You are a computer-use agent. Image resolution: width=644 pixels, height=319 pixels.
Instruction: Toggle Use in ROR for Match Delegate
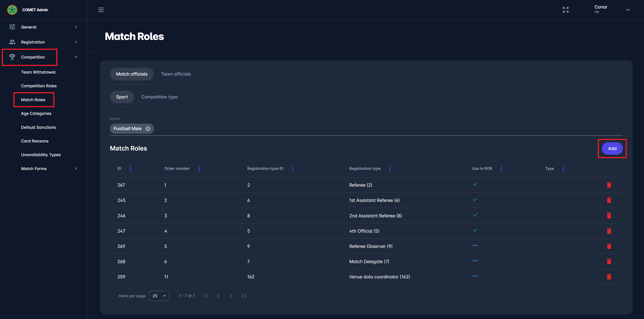click(x=475, y=261)
